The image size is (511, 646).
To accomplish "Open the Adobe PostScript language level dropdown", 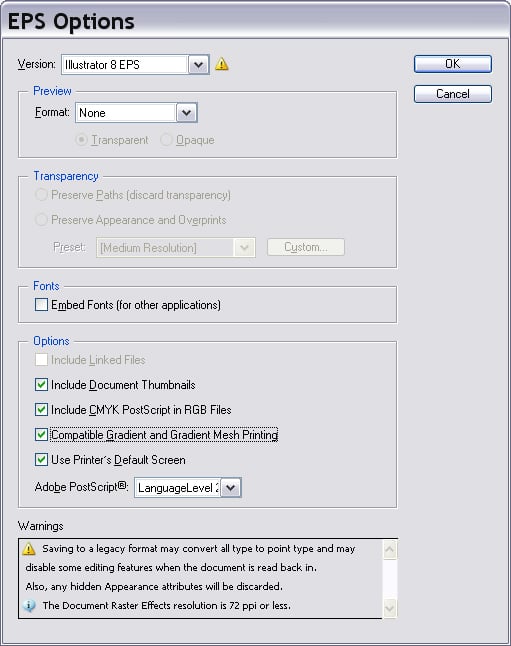I will [x=231, y=488].
